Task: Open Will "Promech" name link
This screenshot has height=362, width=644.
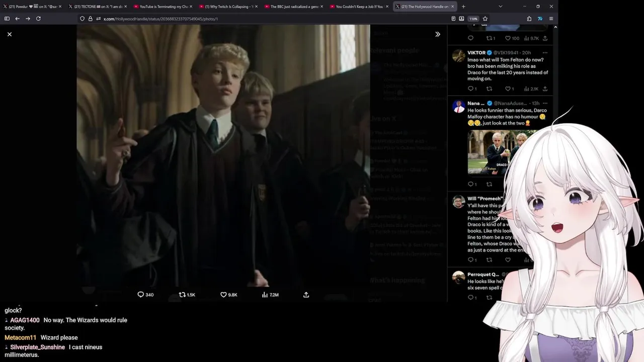Action: [485, 199]
